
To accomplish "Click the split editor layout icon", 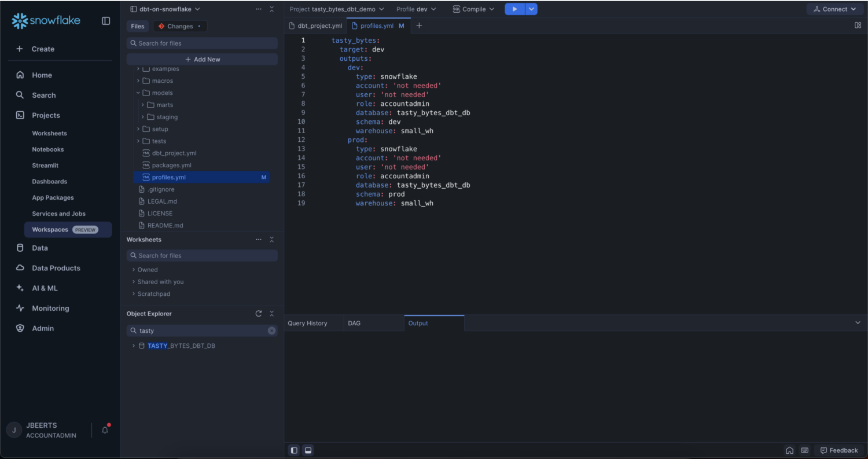I will [x=858, y=25].
